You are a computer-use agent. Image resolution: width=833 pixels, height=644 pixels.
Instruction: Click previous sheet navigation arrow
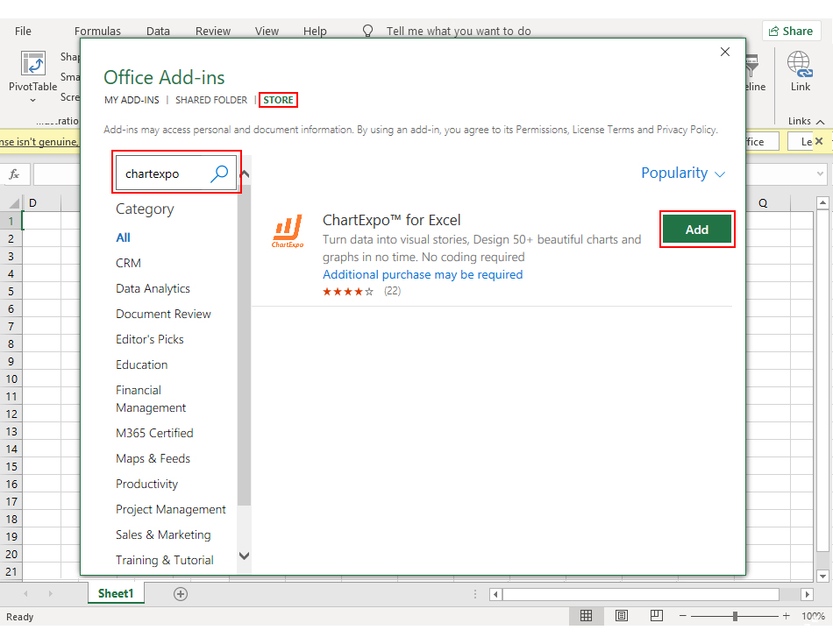(25, 593)
